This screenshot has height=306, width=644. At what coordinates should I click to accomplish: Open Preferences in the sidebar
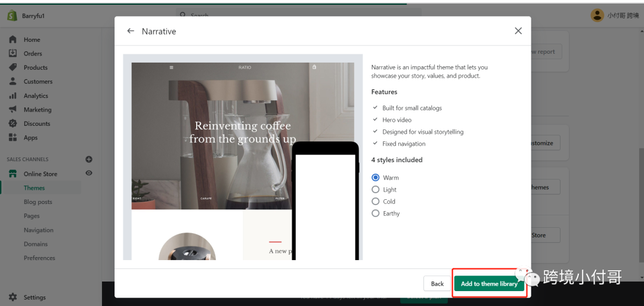click(39, 258)
